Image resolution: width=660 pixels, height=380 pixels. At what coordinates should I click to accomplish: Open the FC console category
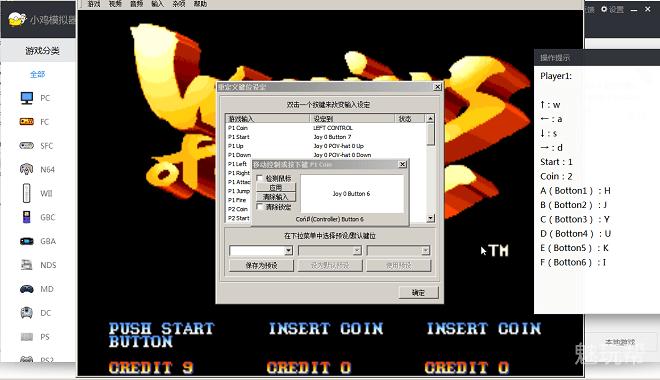point(27,122)
